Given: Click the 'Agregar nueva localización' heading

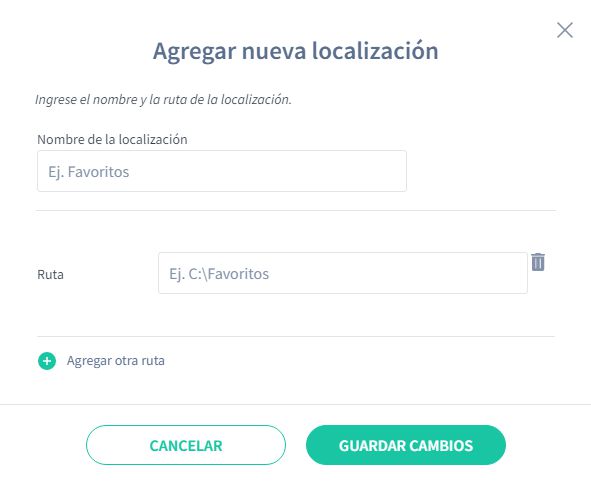Looking at the screenshot, I should coord(296,50).
